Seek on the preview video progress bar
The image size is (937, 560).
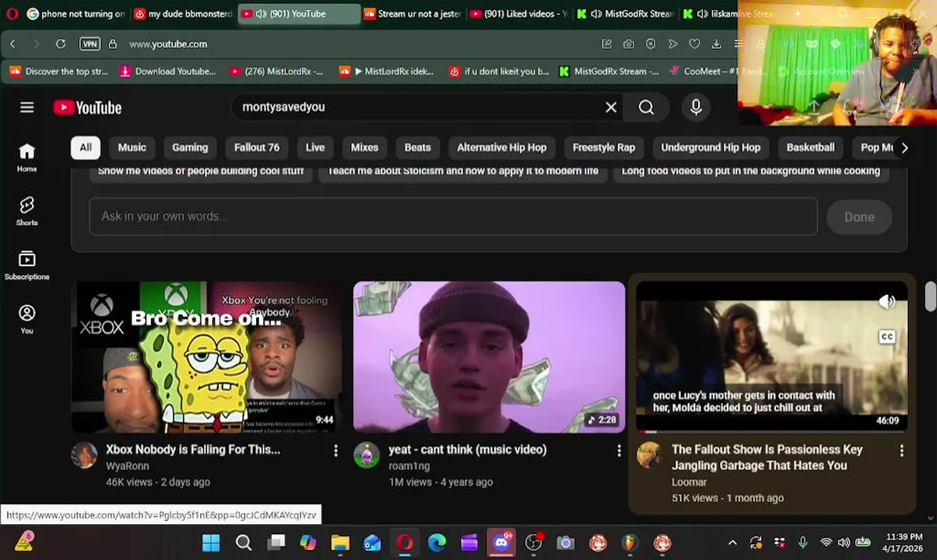click(772, 431)
